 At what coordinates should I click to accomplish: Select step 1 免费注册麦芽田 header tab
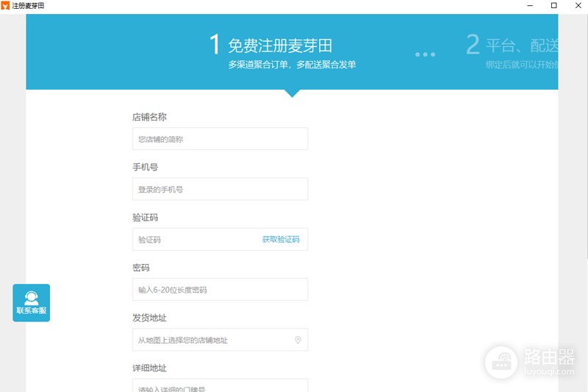tap(283, 51)
